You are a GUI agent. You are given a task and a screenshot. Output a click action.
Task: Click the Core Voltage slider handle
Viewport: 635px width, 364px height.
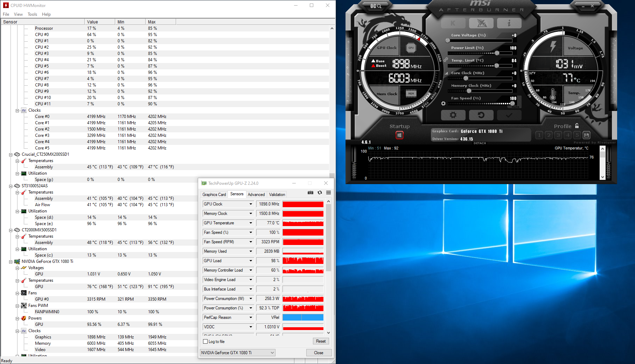[x=448, y=41]
